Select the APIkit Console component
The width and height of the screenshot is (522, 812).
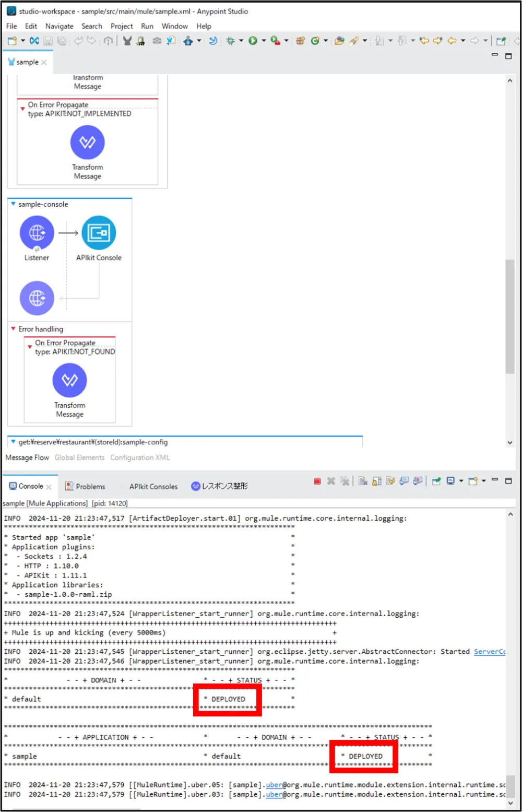pos(99,233)
